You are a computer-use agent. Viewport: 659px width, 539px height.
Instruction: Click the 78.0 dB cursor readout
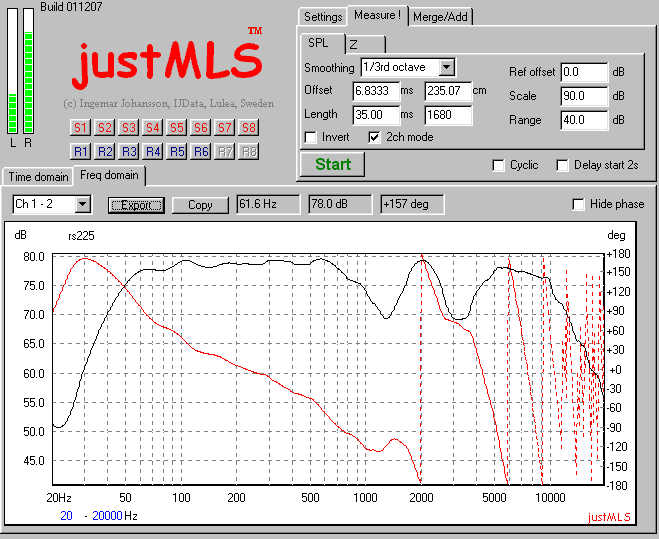340,204
